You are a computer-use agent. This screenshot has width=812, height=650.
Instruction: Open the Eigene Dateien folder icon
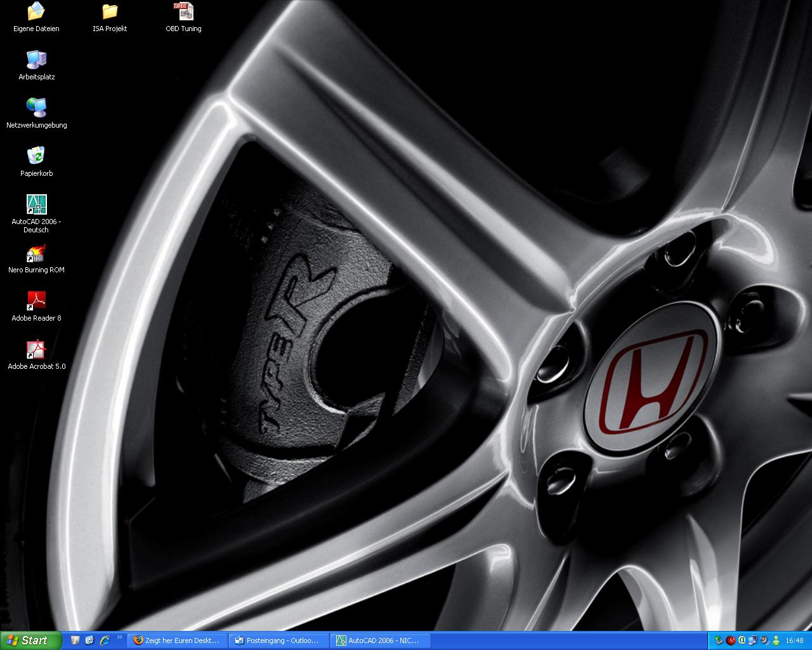[36, 17]
